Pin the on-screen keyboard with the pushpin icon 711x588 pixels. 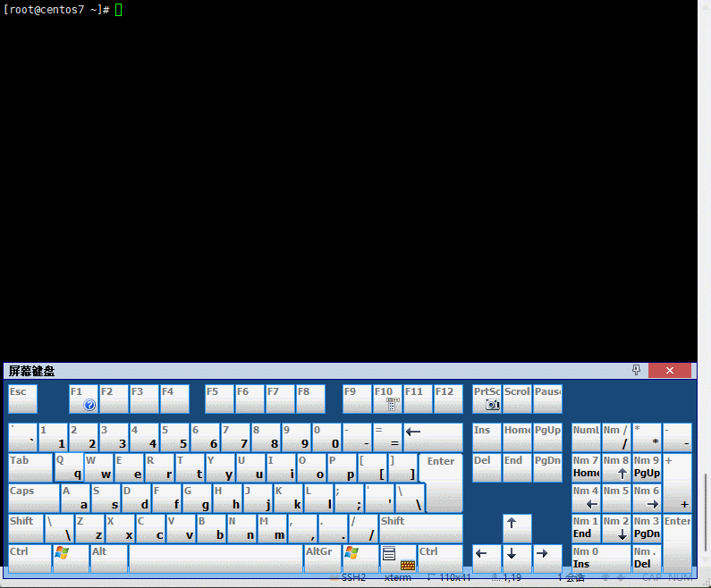click(x=636, y=370)
